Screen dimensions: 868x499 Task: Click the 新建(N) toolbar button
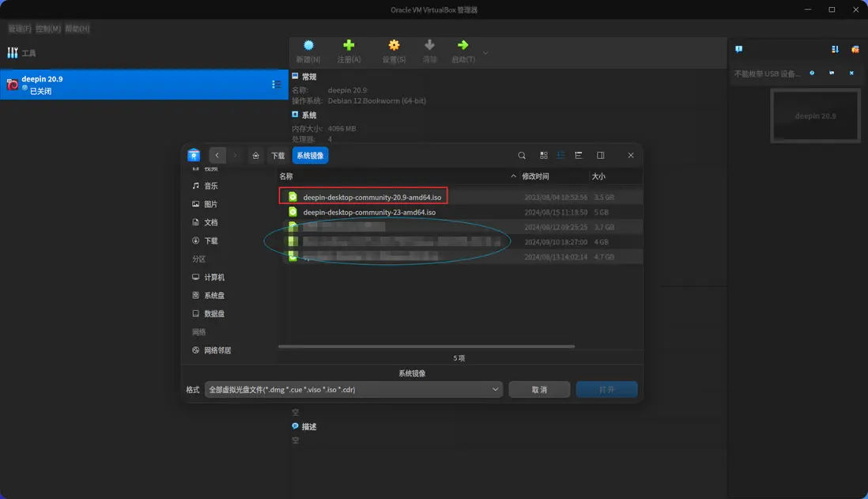click(x=308, y=51)
